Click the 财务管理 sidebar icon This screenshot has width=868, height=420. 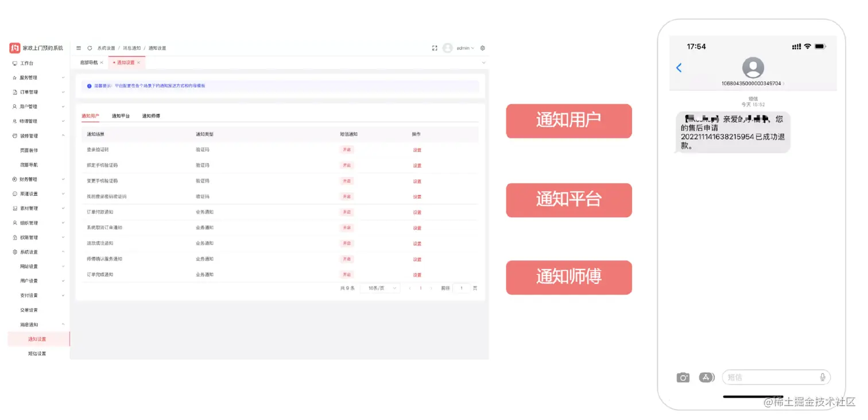[x=14, y=179]
